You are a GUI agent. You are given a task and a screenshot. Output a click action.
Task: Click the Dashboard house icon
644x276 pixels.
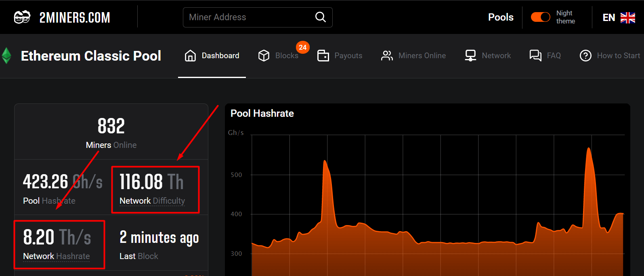[190, 56]
